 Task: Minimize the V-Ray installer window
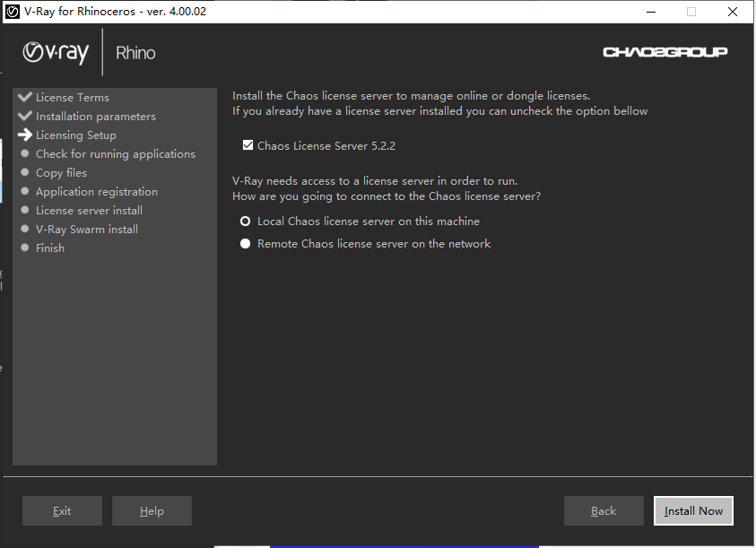coord(651,12)
